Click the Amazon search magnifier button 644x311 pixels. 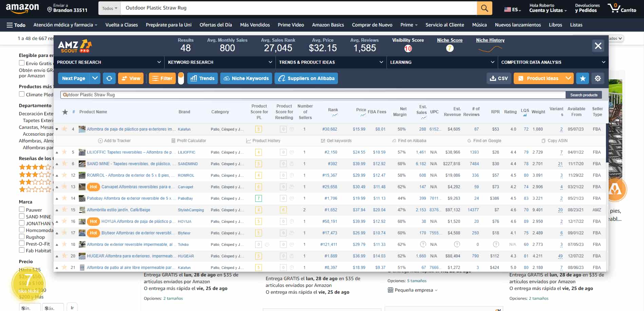[x=484, y=8]
